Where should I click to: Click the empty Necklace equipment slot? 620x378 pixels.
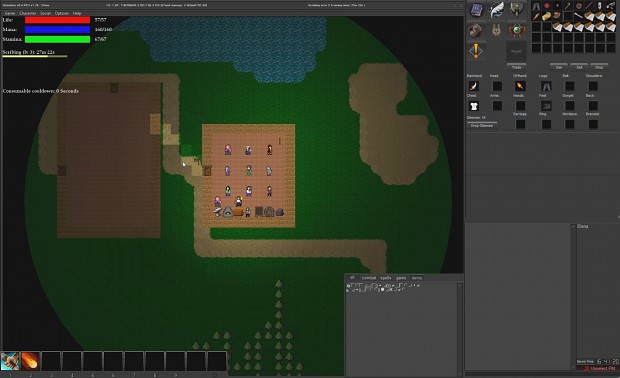click(x=569, y=125)
